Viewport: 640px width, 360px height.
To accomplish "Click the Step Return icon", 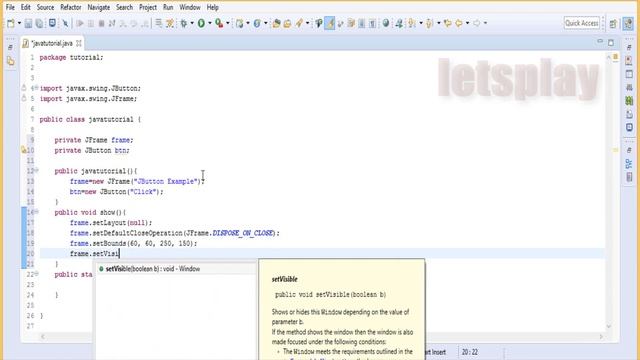I will (x=144, y=23).
